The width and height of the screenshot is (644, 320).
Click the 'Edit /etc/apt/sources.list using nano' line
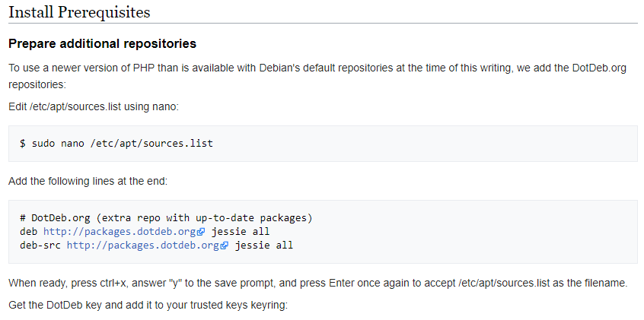pos(94,106)
